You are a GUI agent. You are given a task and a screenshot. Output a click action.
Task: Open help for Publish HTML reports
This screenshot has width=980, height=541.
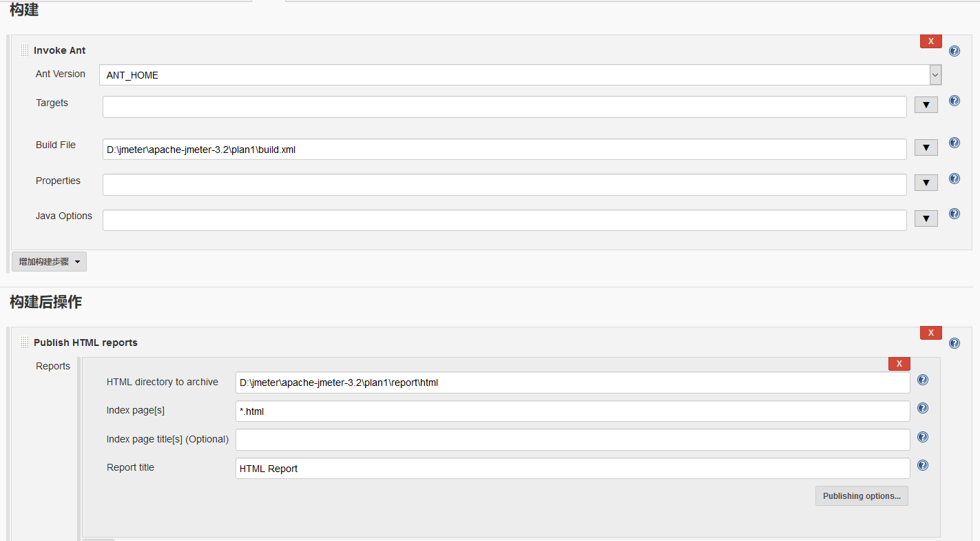[x=954, y=343]
